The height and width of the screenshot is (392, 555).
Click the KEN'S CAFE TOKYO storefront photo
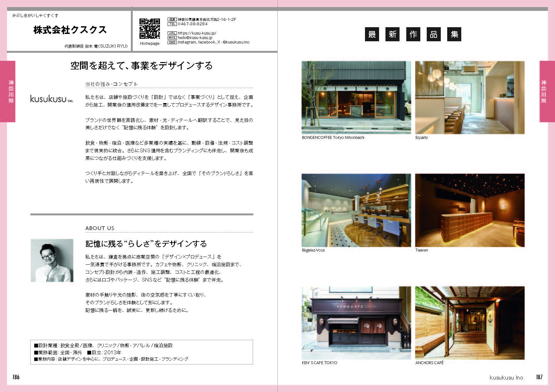point(356,323)
